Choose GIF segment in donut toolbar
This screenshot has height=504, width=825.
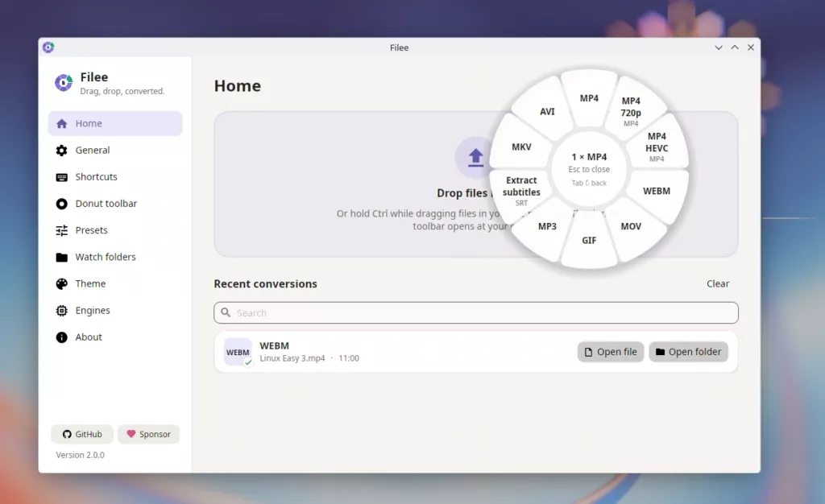pyautogui.click(x=589, y=241)
